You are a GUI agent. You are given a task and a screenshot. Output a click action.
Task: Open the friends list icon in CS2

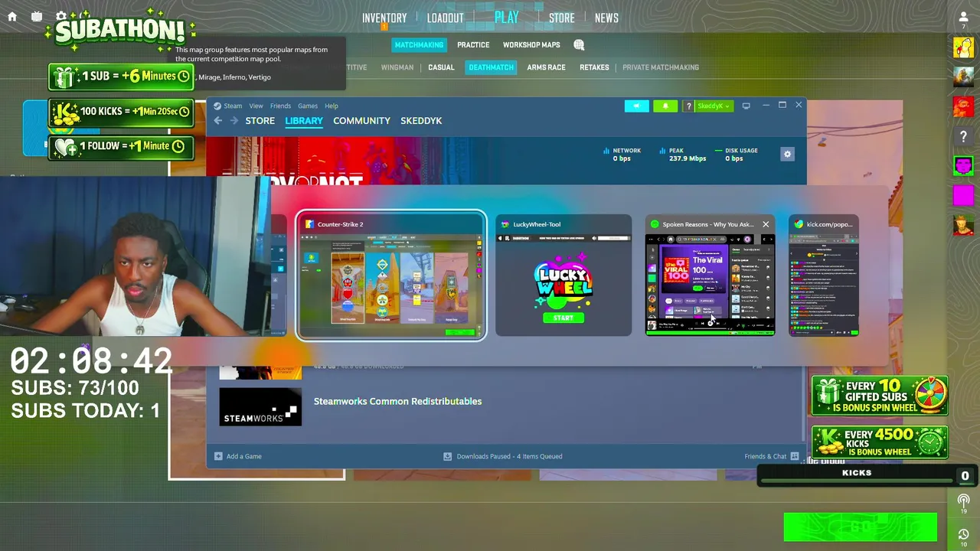coord(963,17)
